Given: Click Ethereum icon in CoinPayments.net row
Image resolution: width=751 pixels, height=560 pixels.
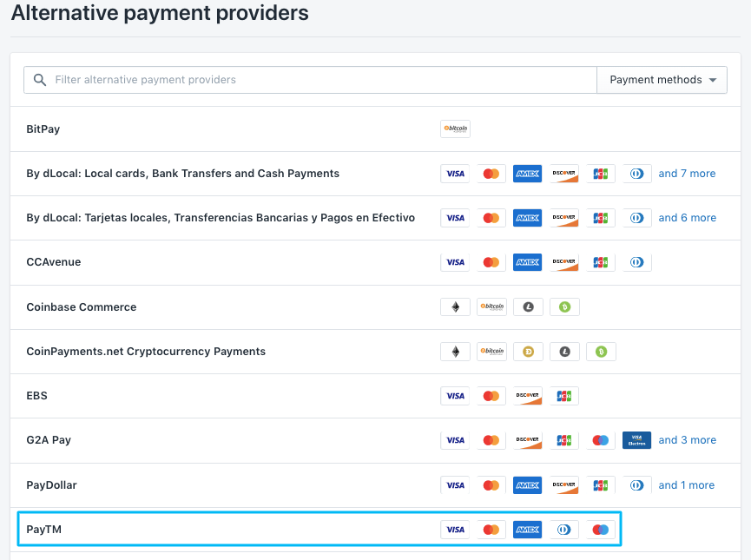Looking at the screenshot, I should point(455,352).
